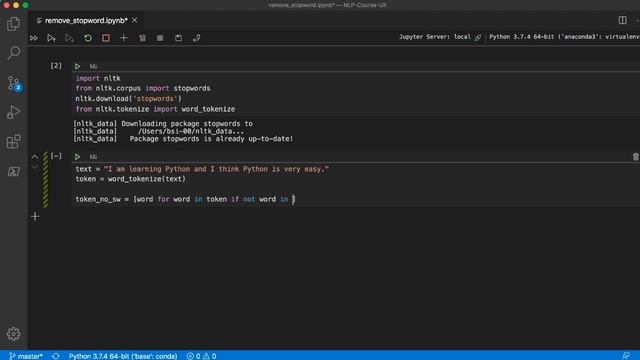This screenshot has width=640, height=360.
Task: Click the 'Downloading package stopwords to' output line
Action: pos(187,123)
